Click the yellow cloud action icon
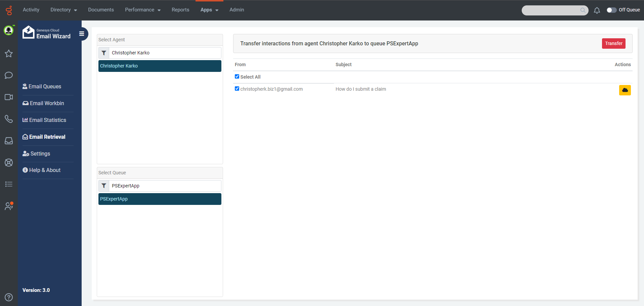 click(x=625, y=90)
